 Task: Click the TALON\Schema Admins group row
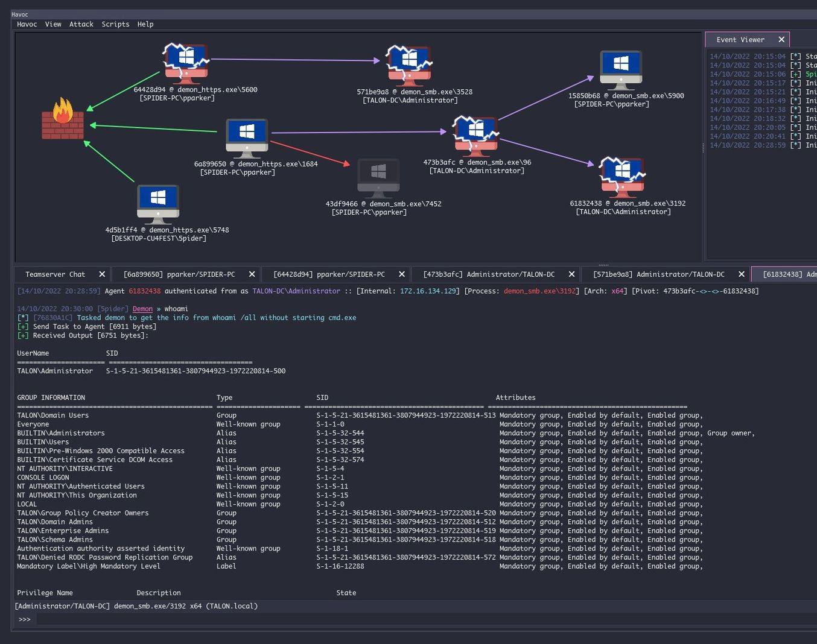tap(360, 540)
